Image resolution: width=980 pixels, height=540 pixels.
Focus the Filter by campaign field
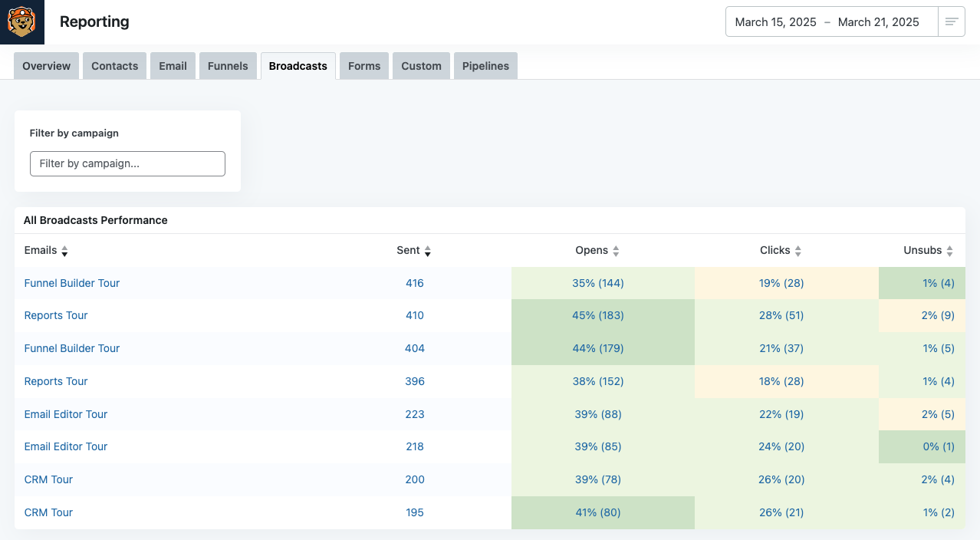(127, 163)
